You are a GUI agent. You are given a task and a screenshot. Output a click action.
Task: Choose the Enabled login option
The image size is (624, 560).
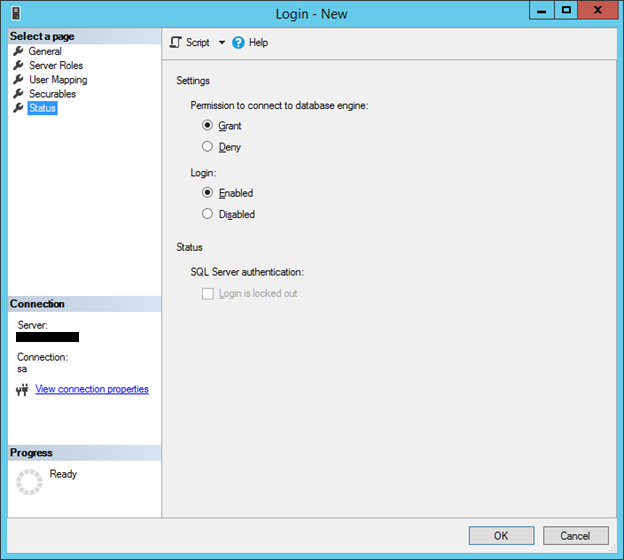click(x=207, y=193)
